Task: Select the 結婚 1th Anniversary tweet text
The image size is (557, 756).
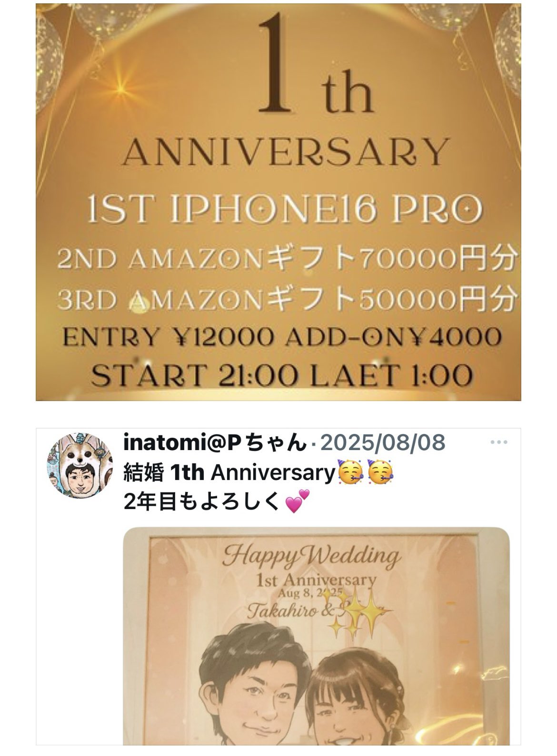Action: point(230,473)
